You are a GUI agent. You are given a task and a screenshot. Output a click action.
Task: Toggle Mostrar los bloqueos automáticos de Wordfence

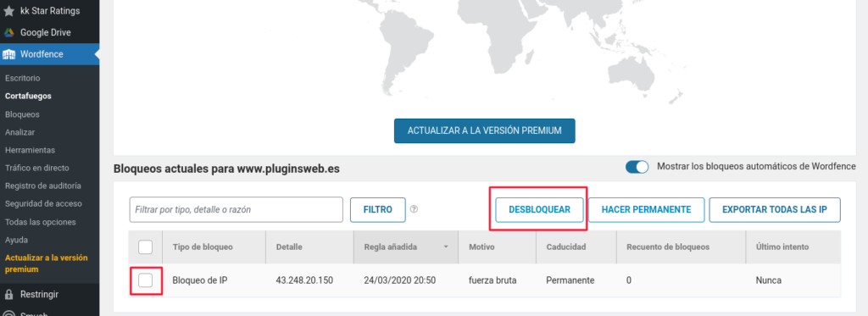(637, 167)
